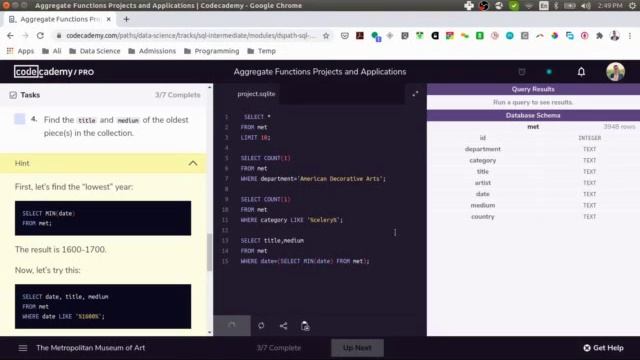Open the Admissions bookmarks folder
This screenshot has height=360, width=640.
pos(152,51)
